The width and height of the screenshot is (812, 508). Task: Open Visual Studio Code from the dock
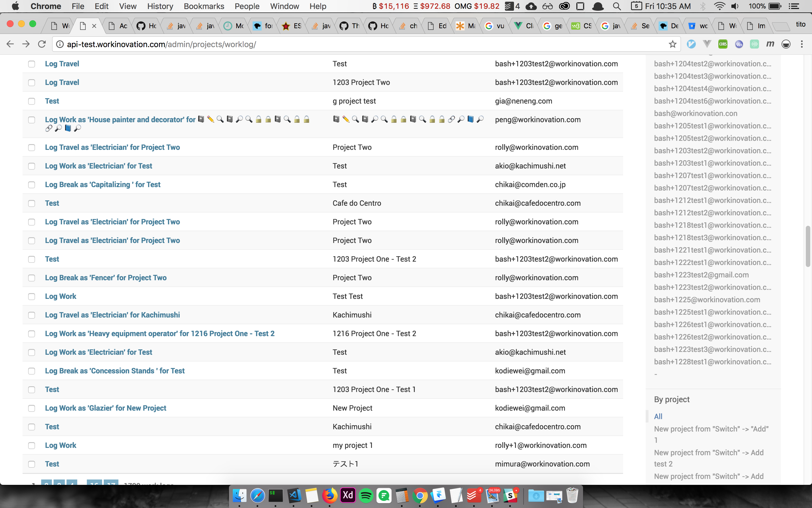tap(294, 496)
